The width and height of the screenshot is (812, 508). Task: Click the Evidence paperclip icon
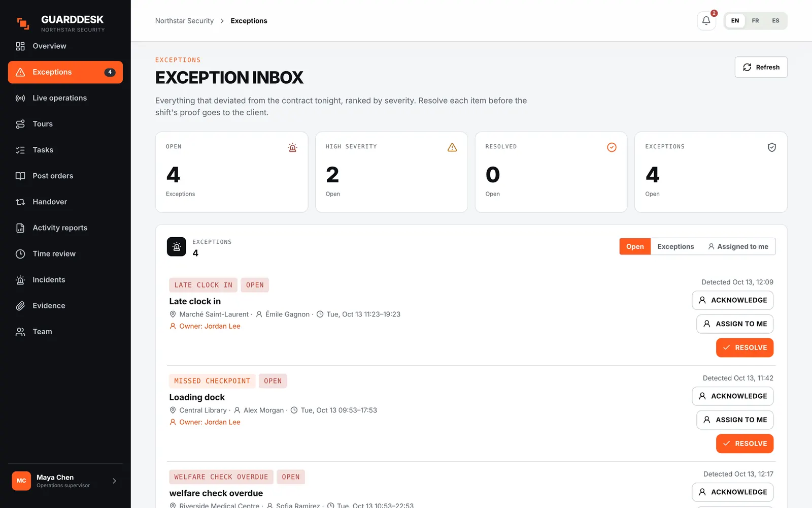(x=20, y=305)
